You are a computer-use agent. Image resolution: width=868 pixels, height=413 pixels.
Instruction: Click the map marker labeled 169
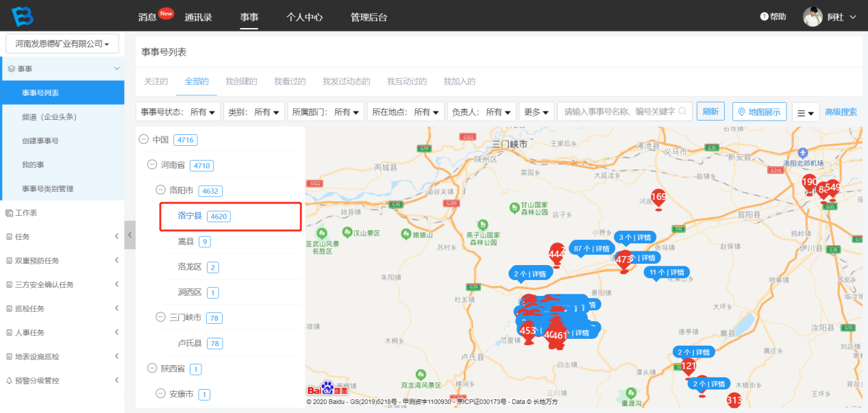click(x=658, y=199)
